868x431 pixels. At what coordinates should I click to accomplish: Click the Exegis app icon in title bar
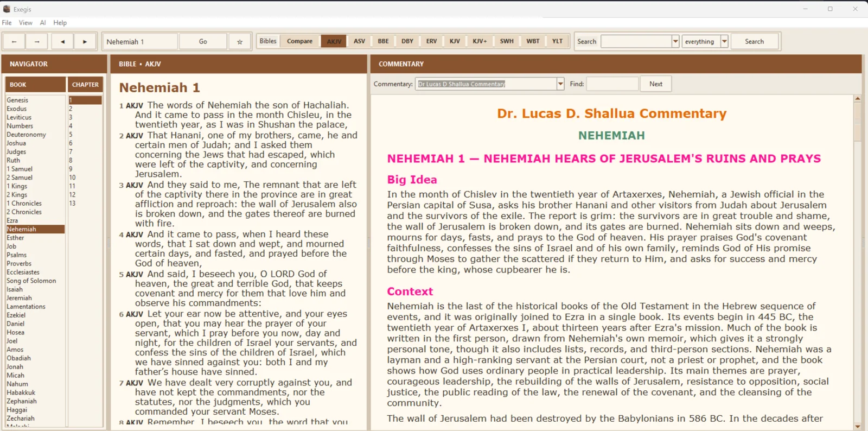[7, 9]
